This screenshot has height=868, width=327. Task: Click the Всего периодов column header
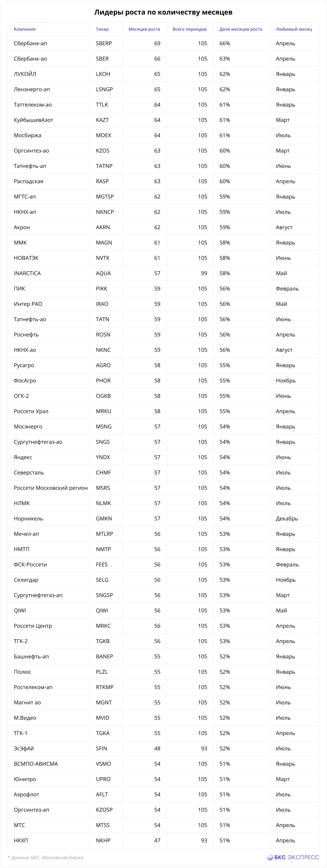190,29
